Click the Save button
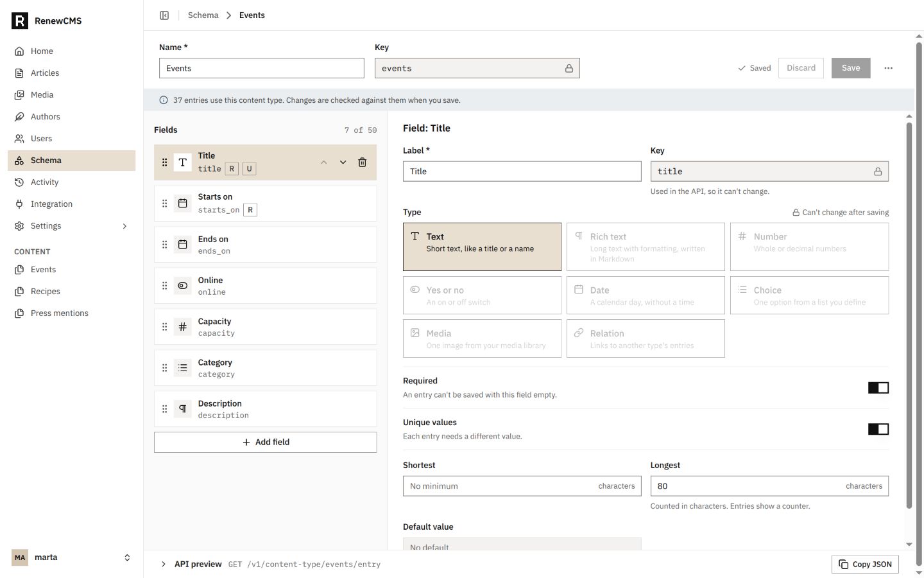Image resolution: width=924 pixels, height=578 pixels. (x=851, y=68)
